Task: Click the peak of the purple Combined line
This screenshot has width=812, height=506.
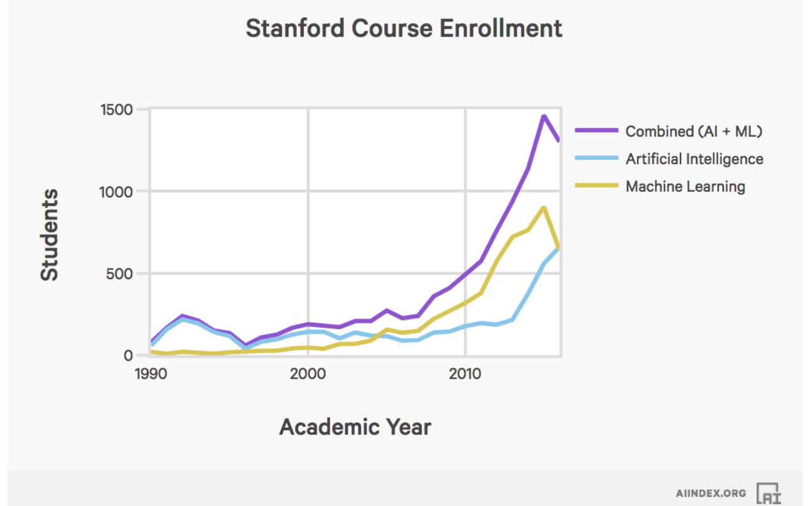Action: coord(543,116)
